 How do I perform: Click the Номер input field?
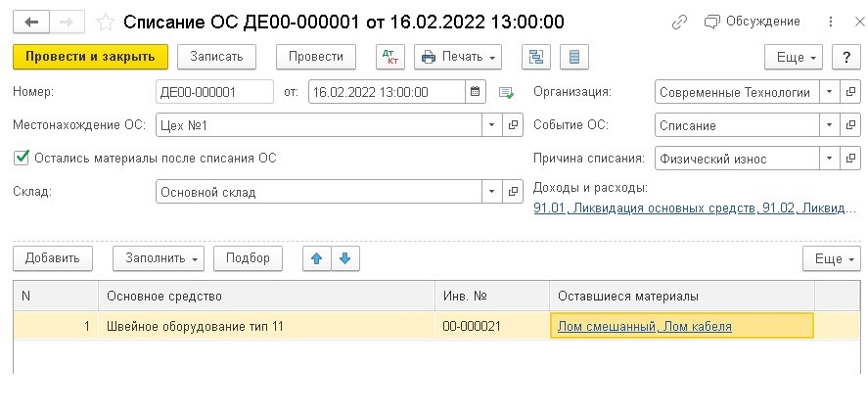click(x=214, y=93)
